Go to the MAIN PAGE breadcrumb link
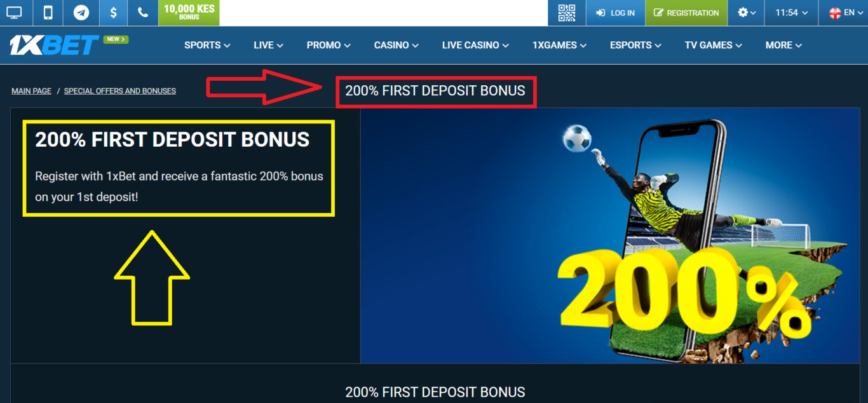The height and width of the screenshot is (403, 868). (31, 91)
